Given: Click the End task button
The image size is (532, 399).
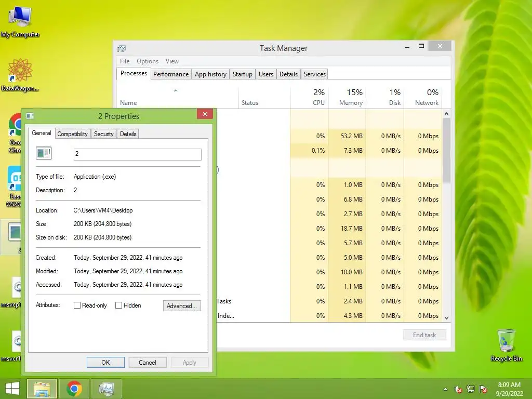Looking at the screenshot, I should [x=424, y=335].
